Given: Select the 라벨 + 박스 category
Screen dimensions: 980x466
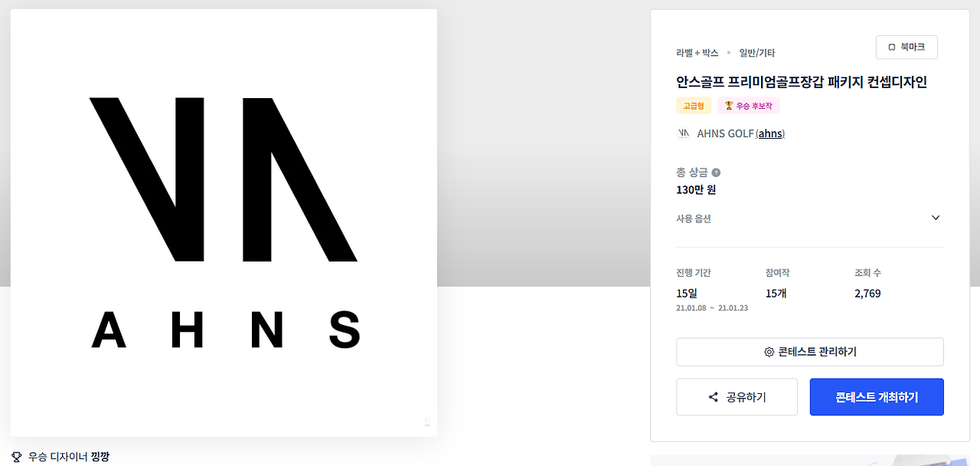Looking at the screenshot, I should tap(697, 53).
